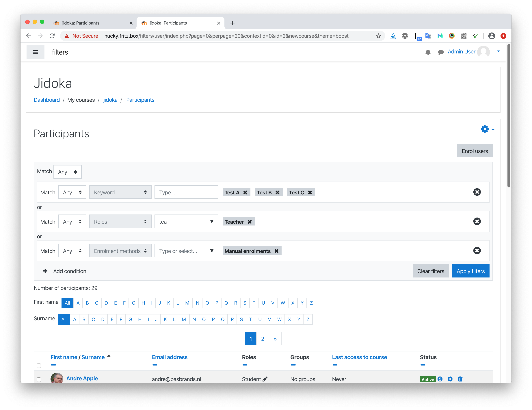
Task: Hide the Email address column
Action: (x=155, y=365)
